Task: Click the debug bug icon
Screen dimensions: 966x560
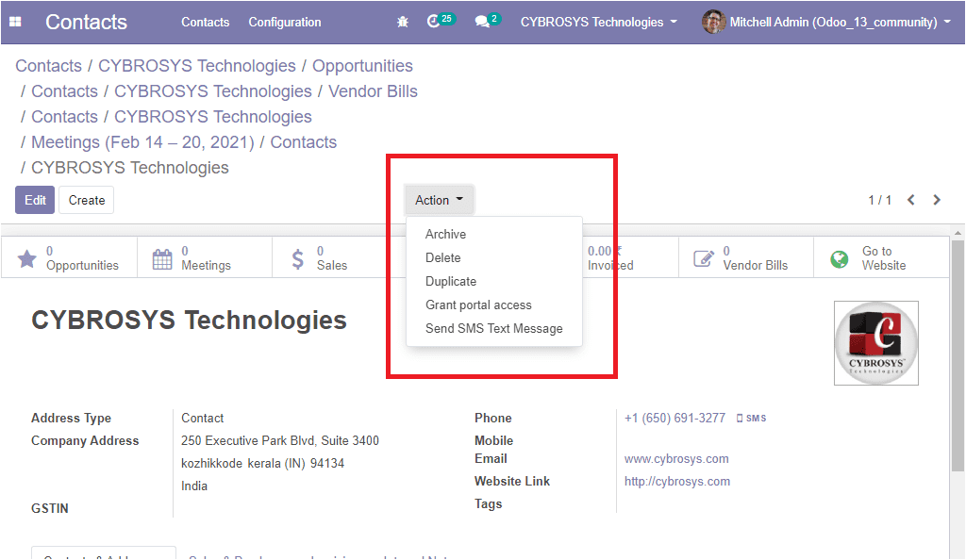Action: point(403,22)
